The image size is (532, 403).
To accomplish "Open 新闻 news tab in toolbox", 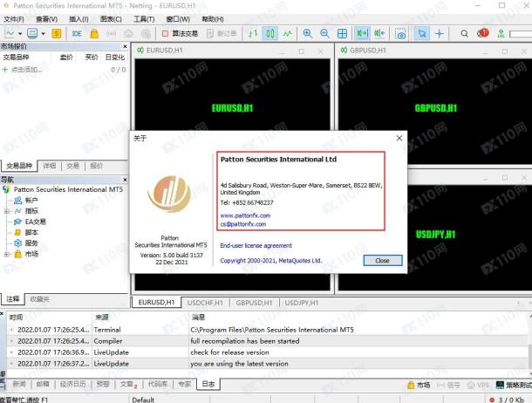I will (x=19, y=384).
